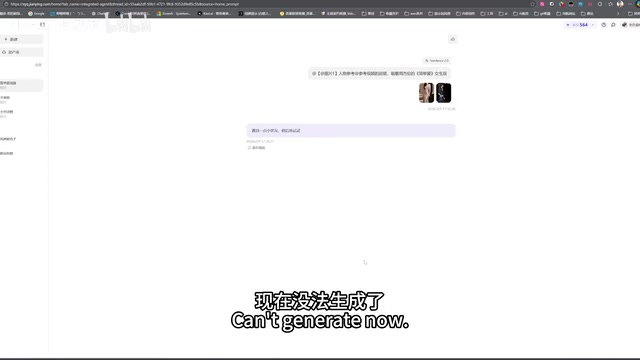Open the clock icon beside credits
640x360 pixels.
point(604,25)
